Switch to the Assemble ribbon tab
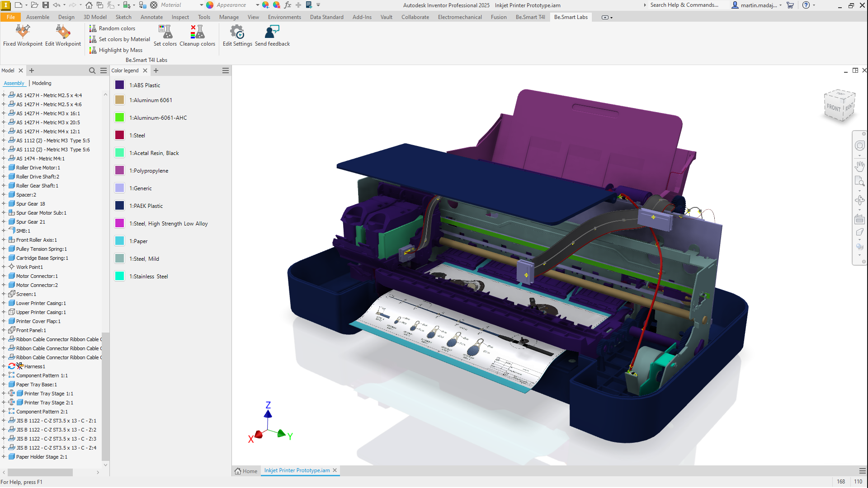 [x=38, y=17]
